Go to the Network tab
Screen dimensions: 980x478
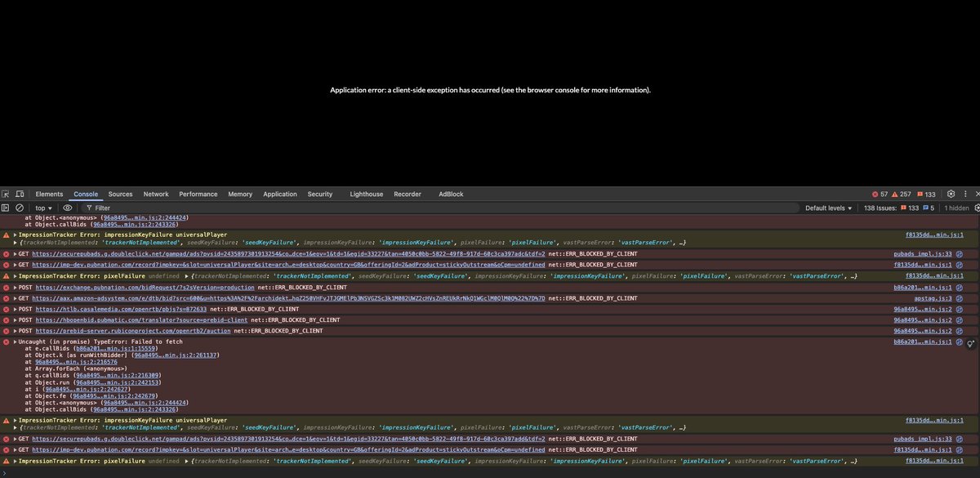coord(156,194)
